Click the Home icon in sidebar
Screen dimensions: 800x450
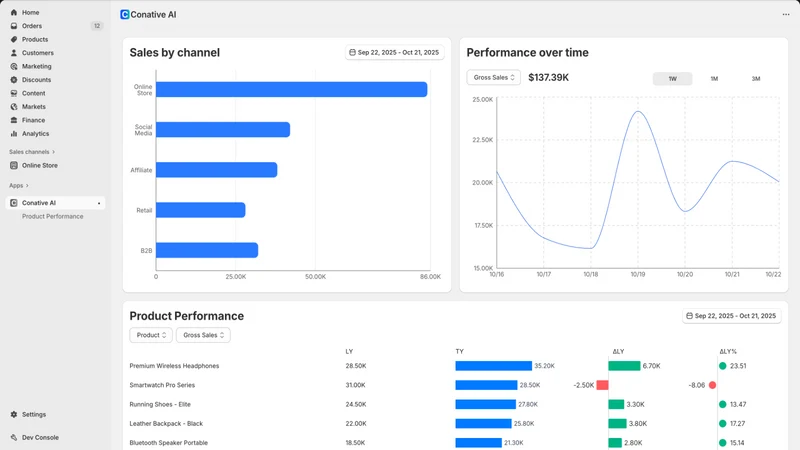pos(14,12)
